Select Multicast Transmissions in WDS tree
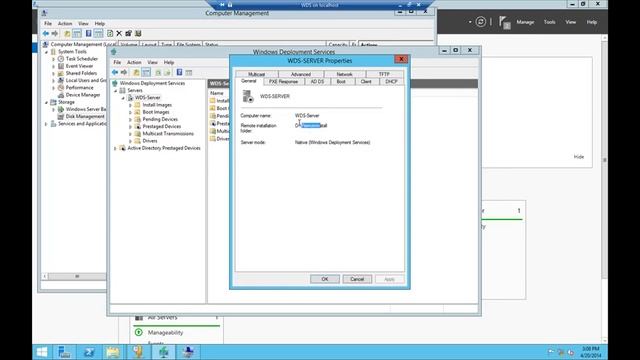The width and height of the screenshot is (640, 360). point(168,133)
